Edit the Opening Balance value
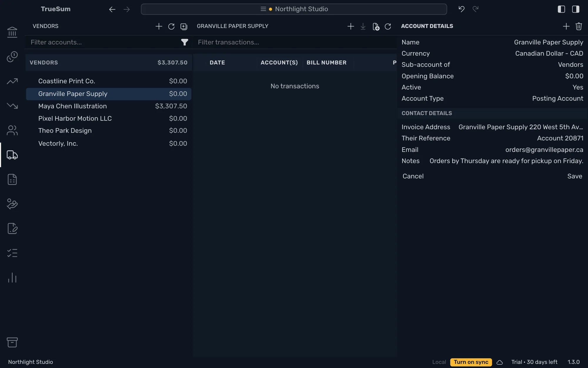 click(574, 76)
